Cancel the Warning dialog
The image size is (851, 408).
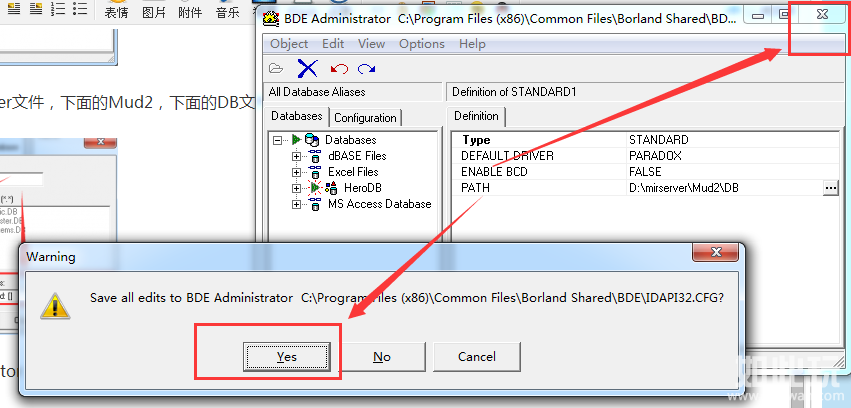[477, 357]
